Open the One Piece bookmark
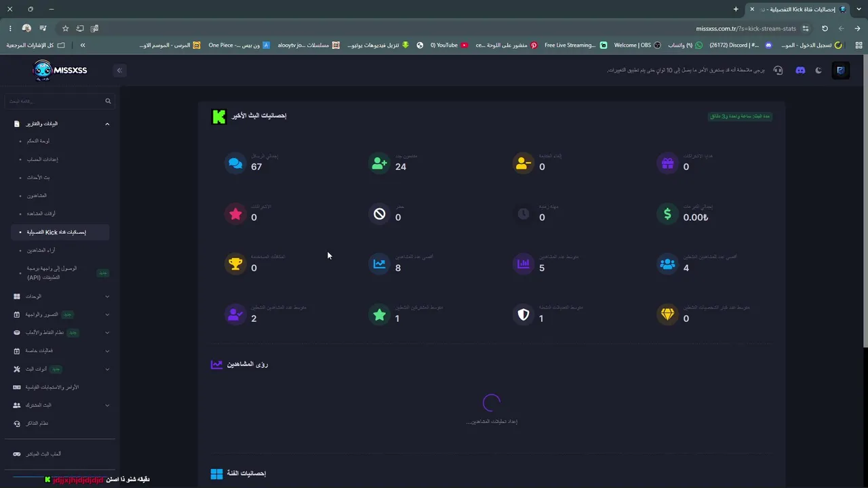The width and height of the screenshot is (868, 488). coord(239,45)
